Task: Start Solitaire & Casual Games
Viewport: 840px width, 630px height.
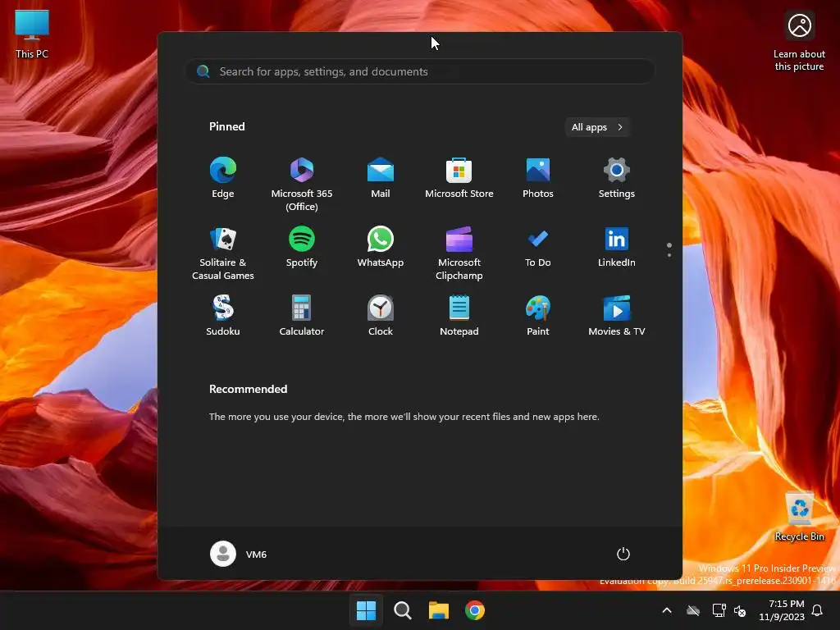Action: (x=223, y=253)
